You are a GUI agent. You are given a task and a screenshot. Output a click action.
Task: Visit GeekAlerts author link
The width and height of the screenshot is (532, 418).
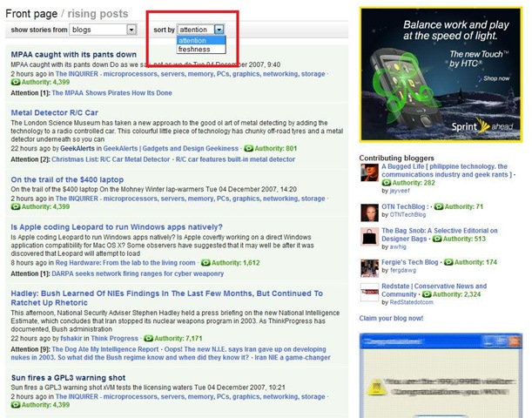(x=77, y=148)
